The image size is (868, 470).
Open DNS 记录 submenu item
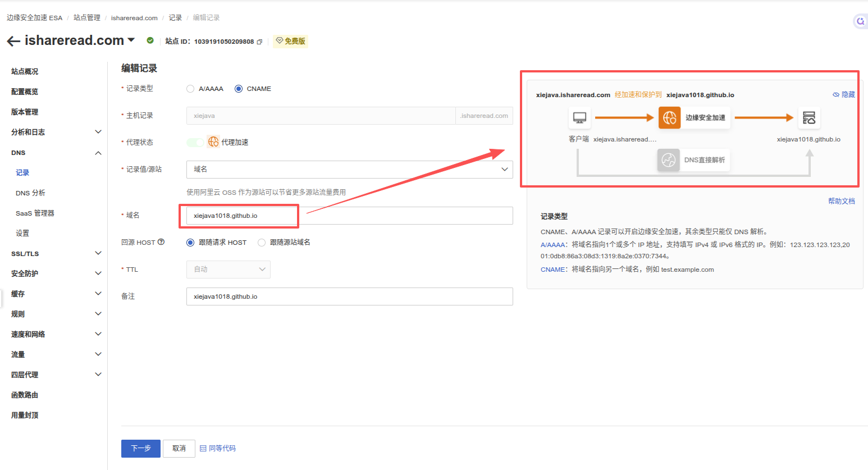(22, 172)
